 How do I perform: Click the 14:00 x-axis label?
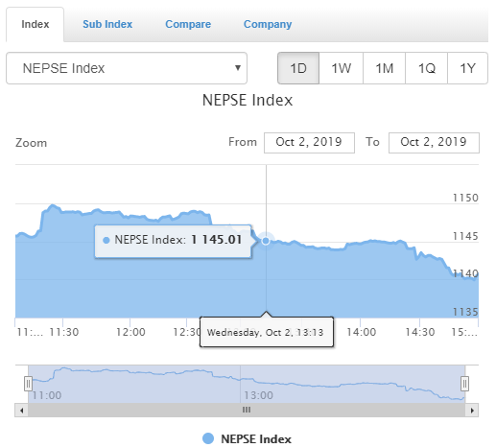[362, 332]
